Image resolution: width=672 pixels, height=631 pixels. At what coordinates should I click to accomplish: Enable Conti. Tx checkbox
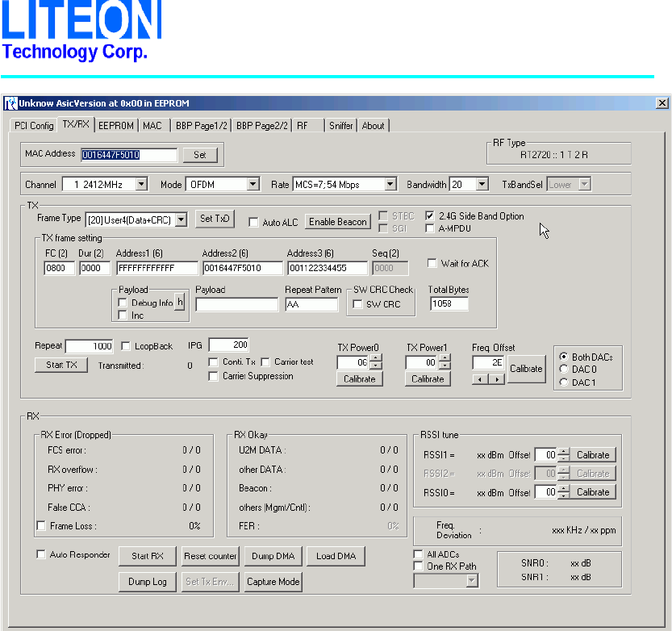coord(213,362)
